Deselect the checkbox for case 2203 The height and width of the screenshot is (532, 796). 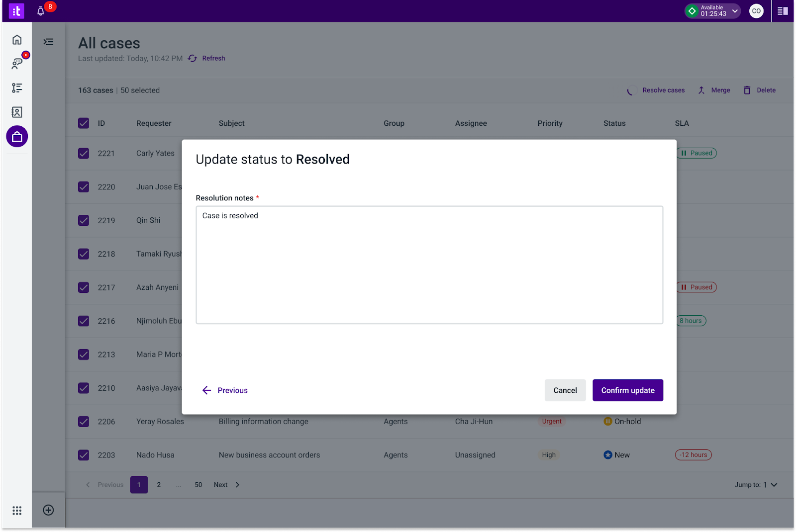83,454
